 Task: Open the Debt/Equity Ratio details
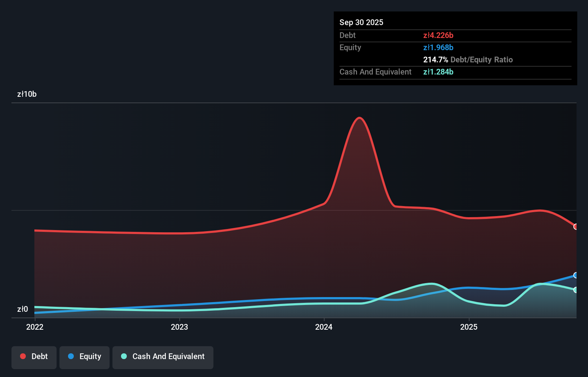click(468, 59)
